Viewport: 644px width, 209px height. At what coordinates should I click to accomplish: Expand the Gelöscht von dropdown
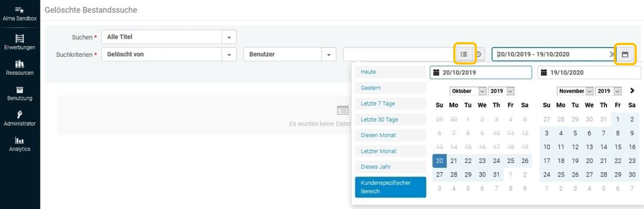229,54
